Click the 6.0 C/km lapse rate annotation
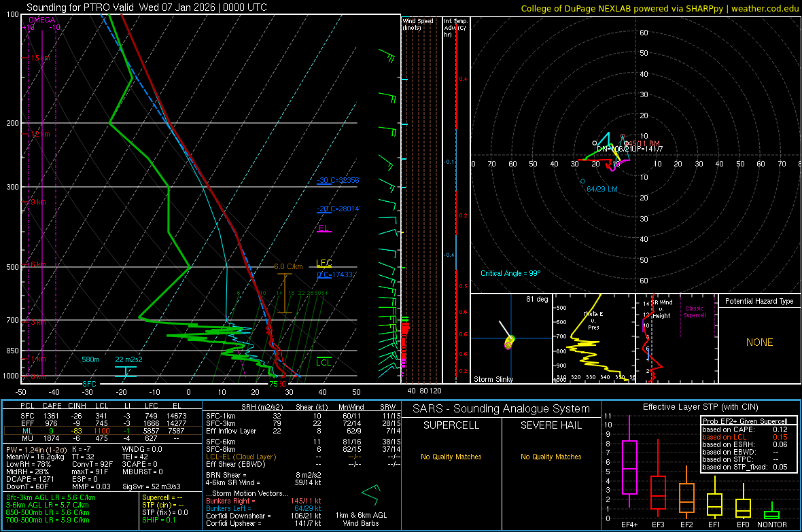Screen dimensions: 802x532 [x=288, y=266]
